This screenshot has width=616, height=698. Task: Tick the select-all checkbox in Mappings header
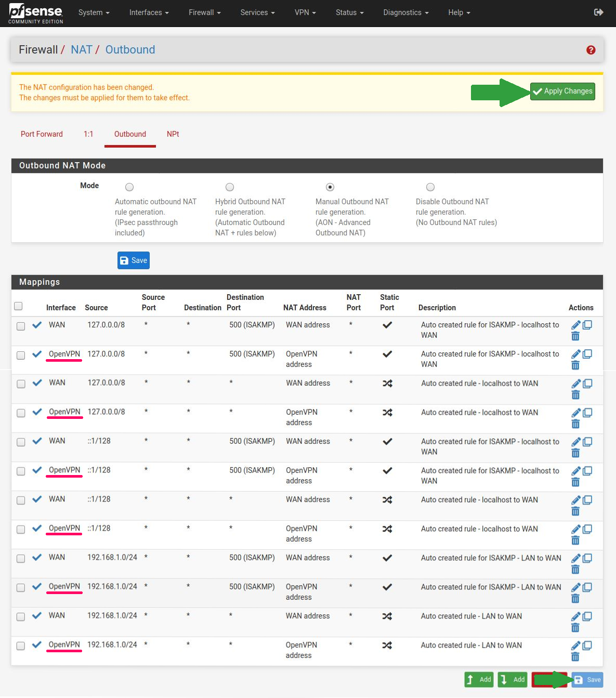click(18, 306)
